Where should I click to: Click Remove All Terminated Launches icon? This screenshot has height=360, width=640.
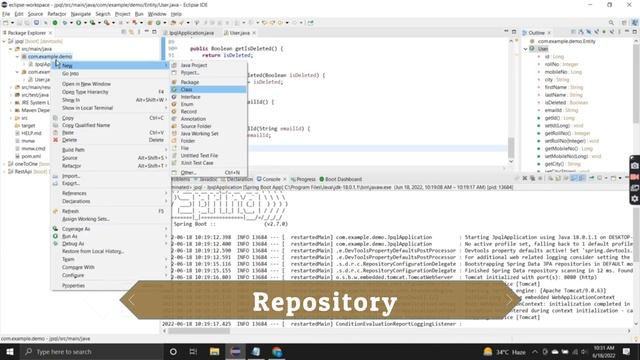(533, 178)
